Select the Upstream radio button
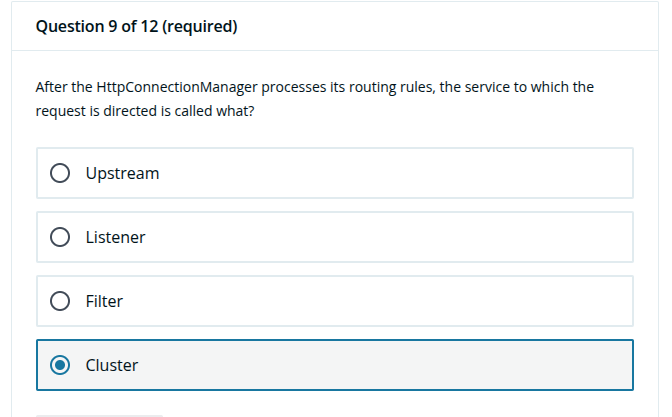This screenshot has height=417, width=672. click(60, 173)
